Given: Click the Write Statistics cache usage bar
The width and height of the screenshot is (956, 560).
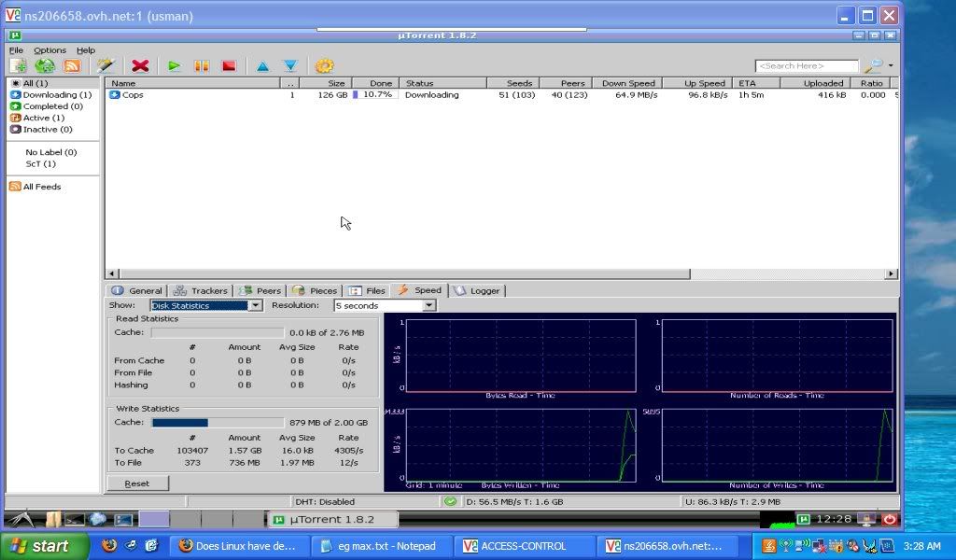Looking at the screenshot, I should tap(218, 422).
